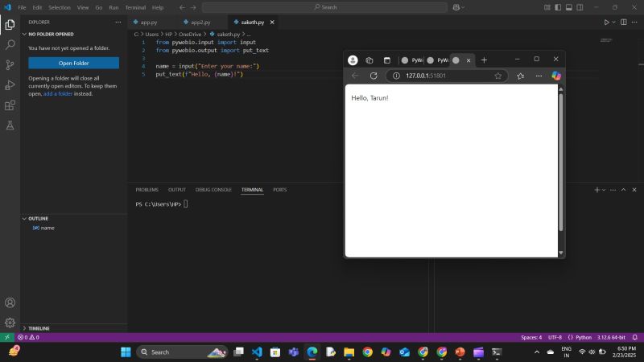
Task: Switch to the app2.py editor tab
Action: 200,23
